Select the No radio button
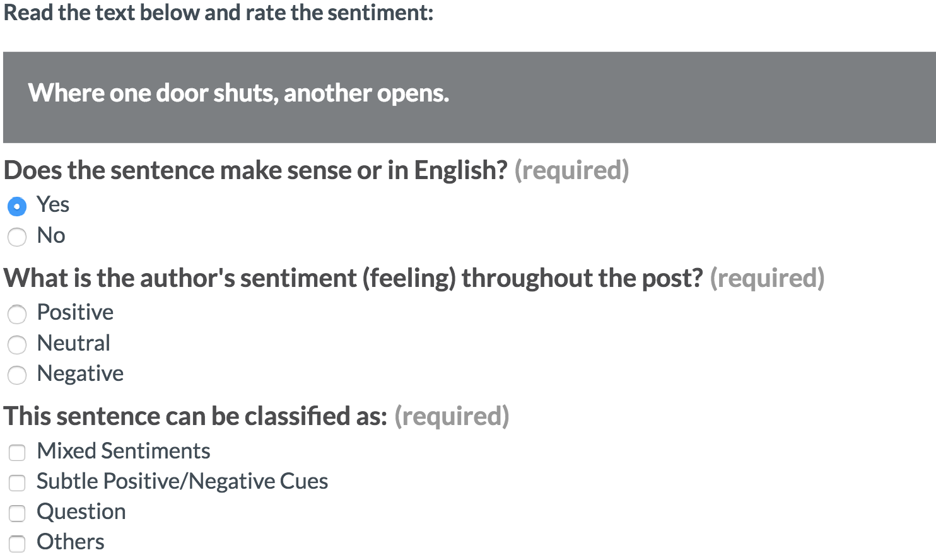Image resolution: width=936 pixels, height=560 pixels. (17, 237)
